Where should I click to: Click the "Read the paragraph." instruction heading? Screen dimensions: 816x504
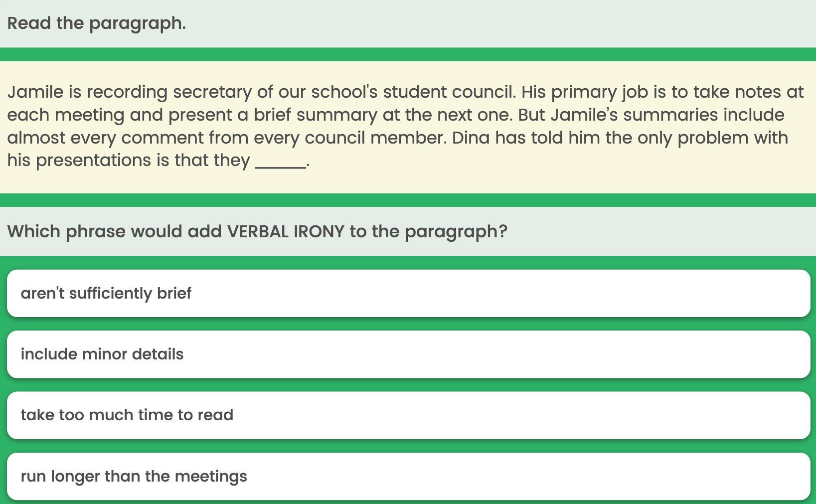(x=96, y=23)
